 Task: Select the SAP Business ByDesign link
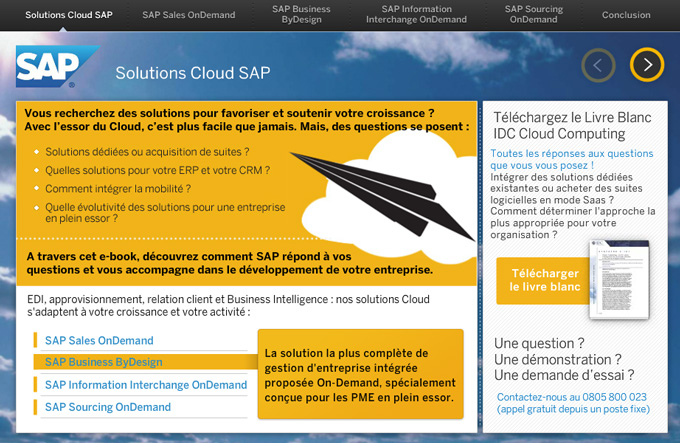(104, 362)
